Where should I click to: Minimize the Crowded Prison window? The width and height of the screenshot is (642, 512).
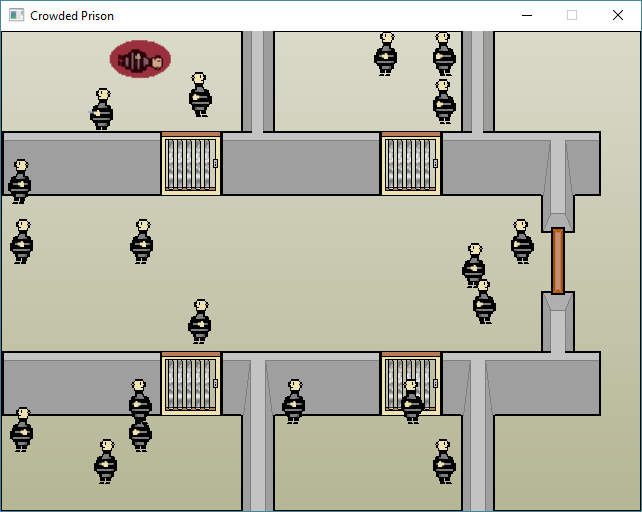coord(527,16)
